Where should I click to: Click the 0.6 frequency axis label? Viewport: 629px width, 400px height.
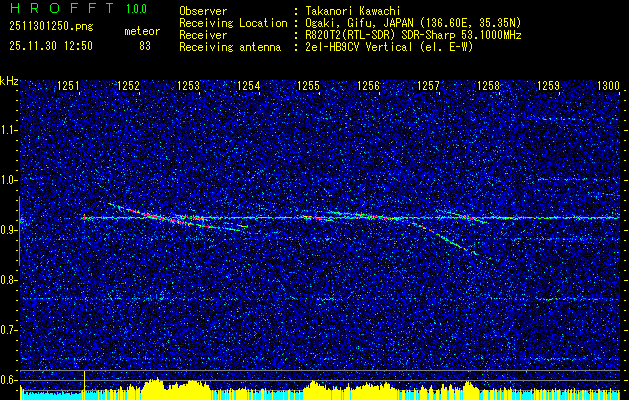[9, 380]
